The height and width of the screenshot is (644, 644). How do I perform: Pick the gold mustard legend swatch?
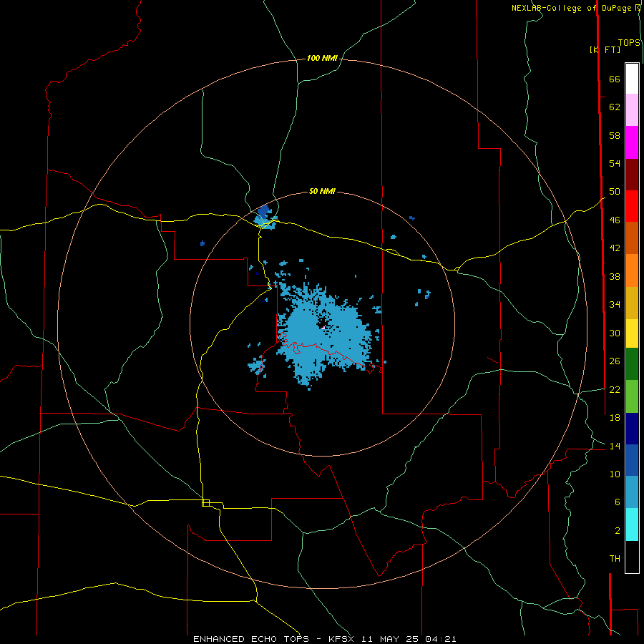click(x=632, y=303)
